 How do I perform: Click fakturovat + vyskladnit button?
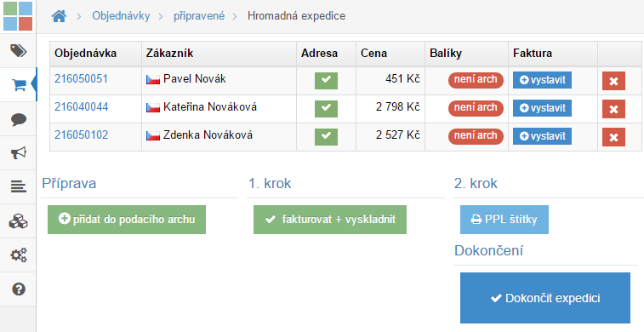tap(330, 220)
